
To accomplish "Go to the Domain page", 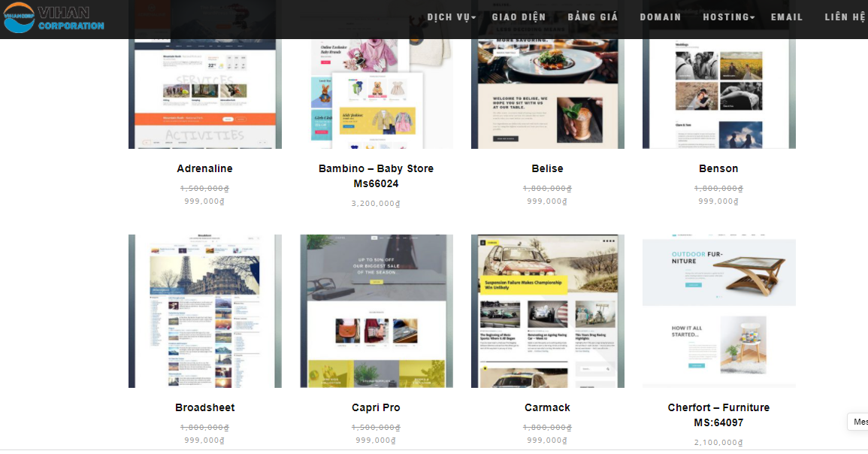I will tap(661, 17).
